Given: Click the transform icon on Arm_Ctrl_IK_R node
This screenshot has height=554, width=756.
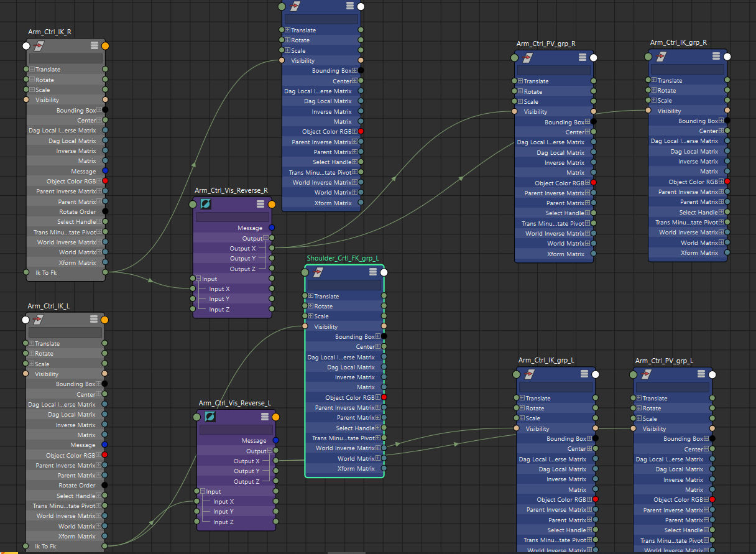Looking at the screenshot, I should coord(39,45).
